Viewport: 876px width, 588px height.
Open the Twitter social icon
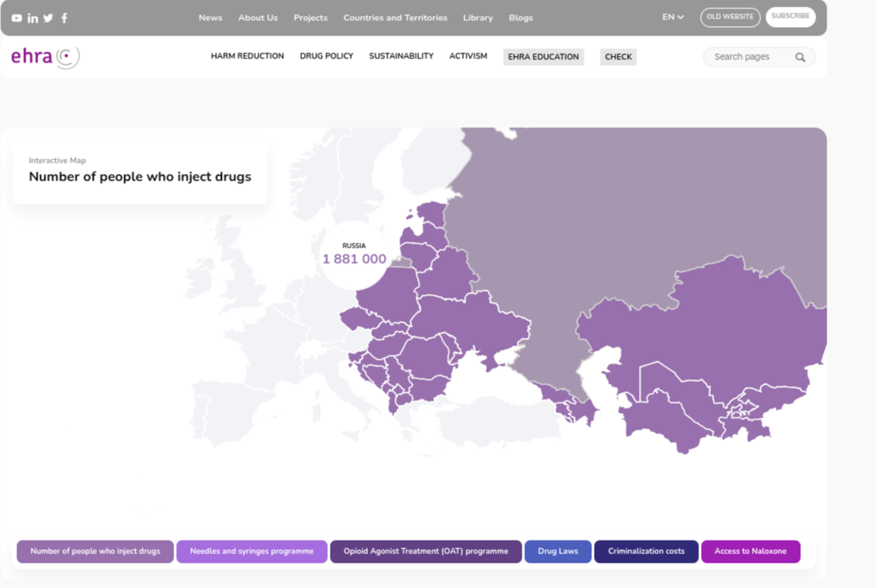click(48, 18)
